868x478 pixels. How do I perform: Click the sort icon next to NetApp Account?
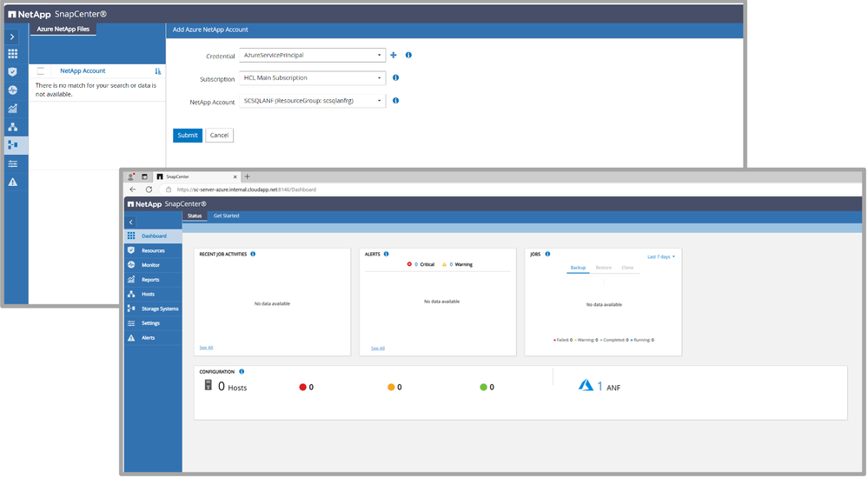[158, 71]
